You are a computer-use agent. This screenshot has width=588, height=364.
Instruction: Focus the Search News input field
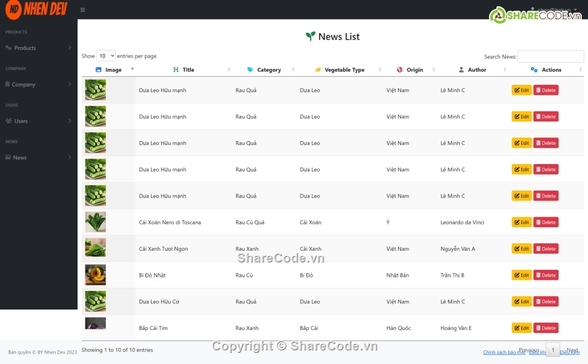pos(550,56)
